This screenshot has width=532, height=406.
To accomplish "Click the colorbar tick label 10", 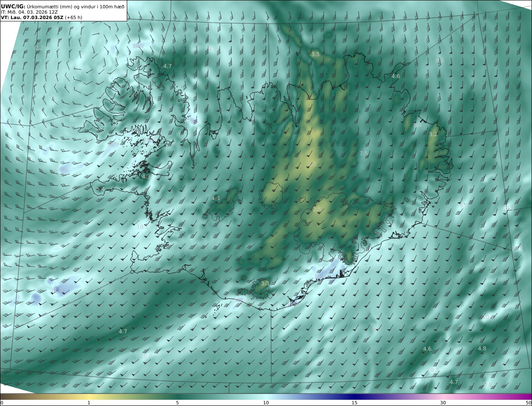I will click(x=266, y=403).
